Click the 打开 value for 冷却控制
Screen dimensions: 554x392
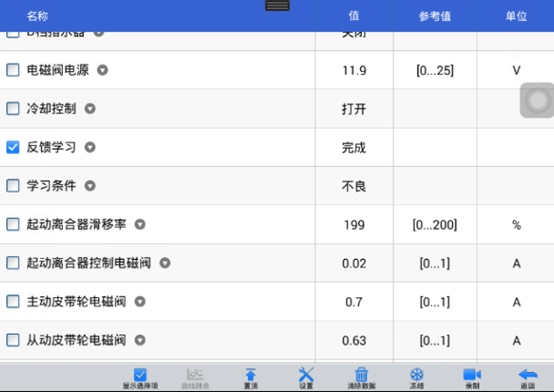click(x=354, y=109)
